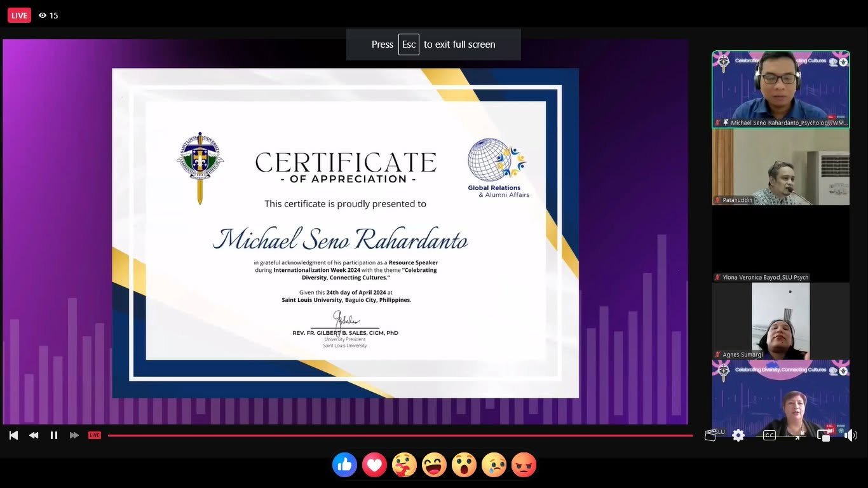React with the Care hugging emoji
868x488 pixels.
click(404, 465)
